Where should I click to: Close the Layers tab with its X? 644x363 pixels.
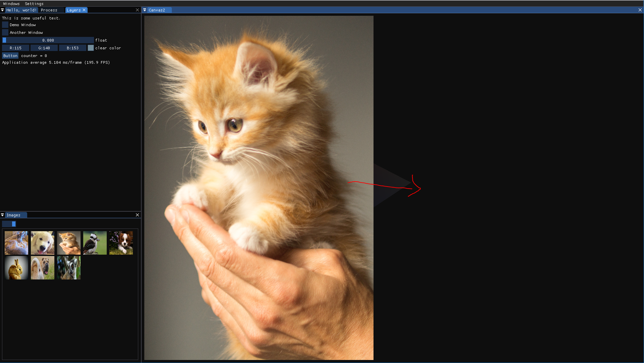(84, 10)
